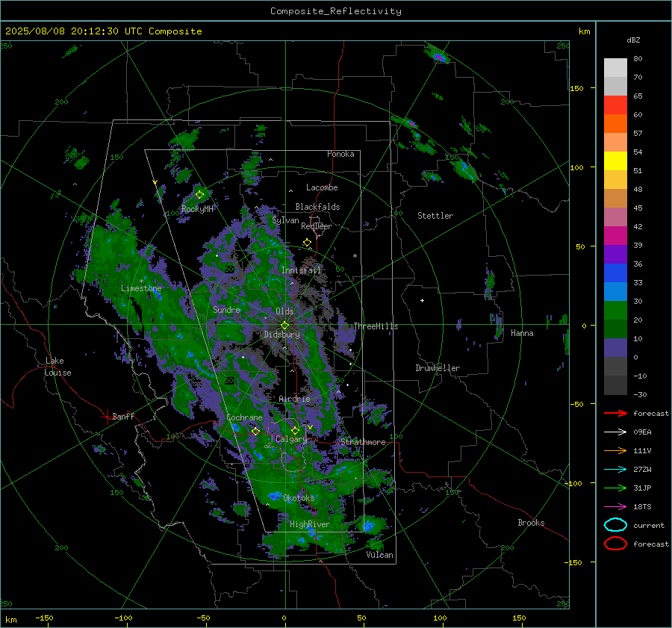Click the 150 value on the right axis

(x=576, y=88)
